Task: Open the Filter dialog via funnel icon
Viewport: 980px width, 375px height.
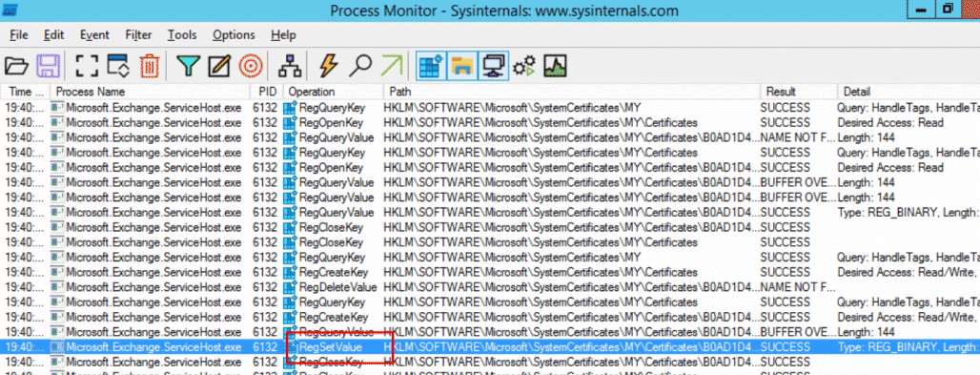Action: 188,65
